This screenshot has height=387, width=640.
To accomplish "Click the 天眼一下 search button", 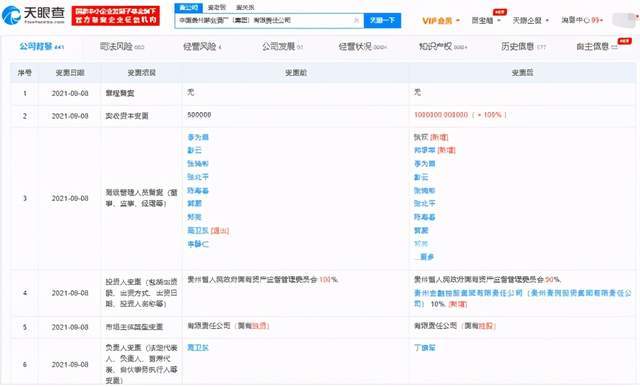I will [382, 20].
